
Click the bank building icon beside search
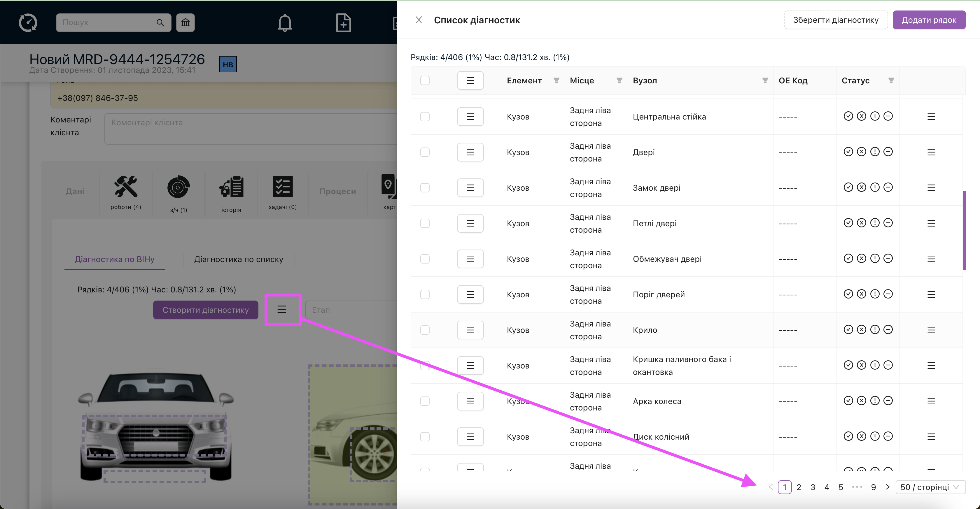tap(185, 22)
